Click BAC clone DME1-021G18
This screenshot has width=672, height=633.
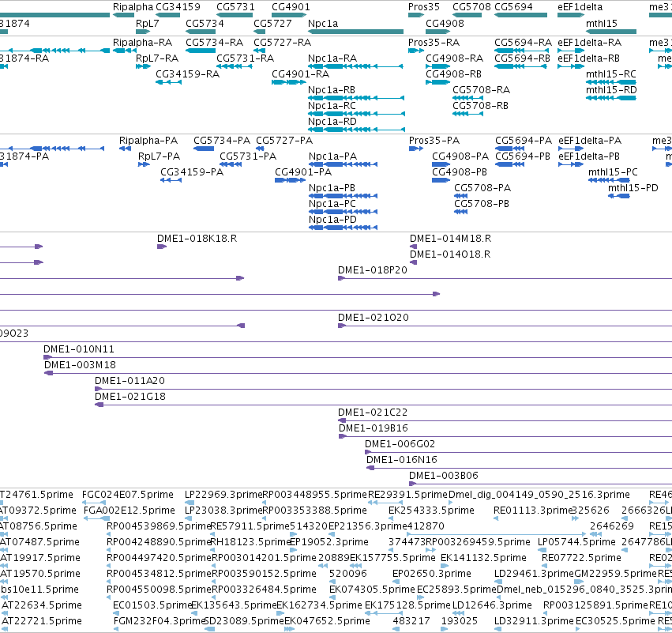[x=130, y=398]
